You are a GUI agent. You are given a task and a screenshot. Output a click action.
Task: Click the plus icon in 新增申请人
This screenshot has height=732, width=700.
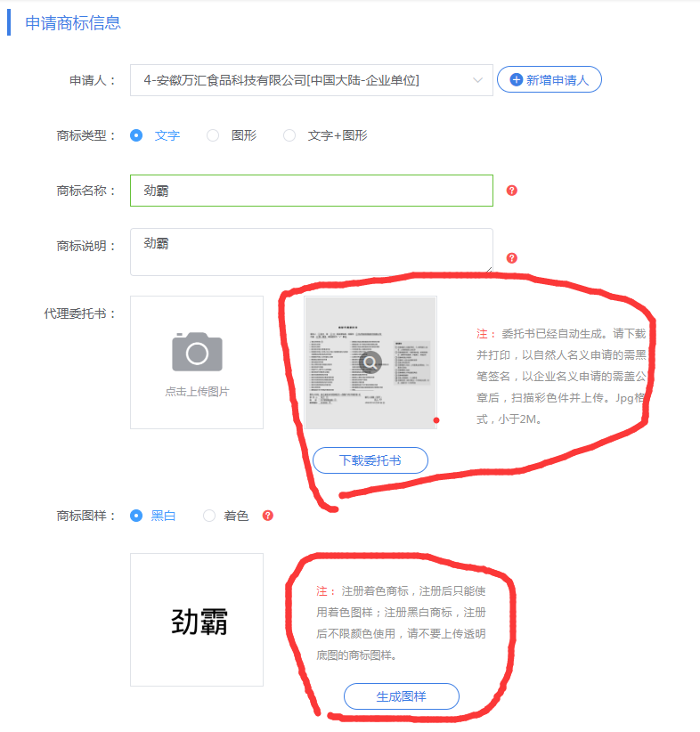pyautogui.click(x=516, y=80)
